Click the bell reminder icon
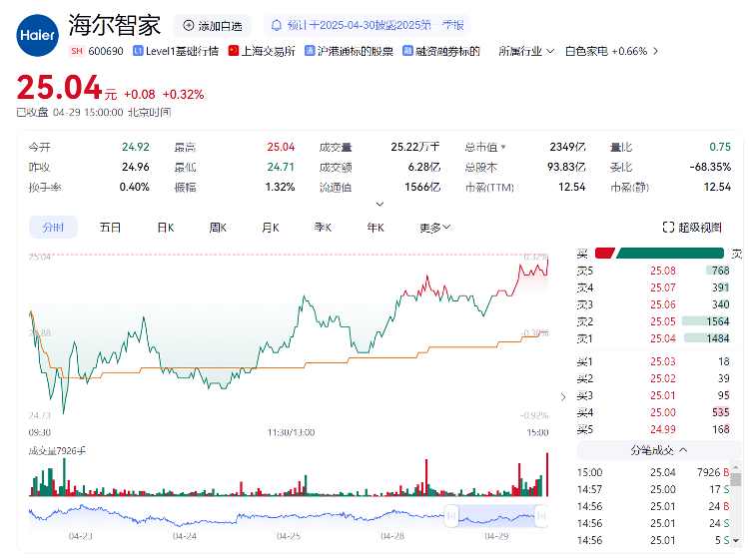Screen dimensions: 749x560 pyautogui.click(x=276, y=25)
